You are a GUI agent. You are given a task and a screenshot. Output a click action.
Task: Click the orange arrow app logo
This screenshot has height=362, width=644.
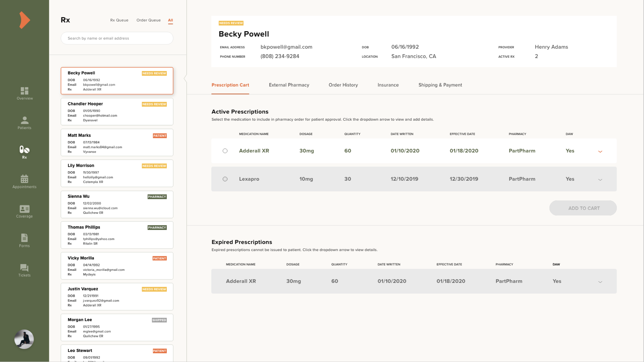tap(24, 20)
